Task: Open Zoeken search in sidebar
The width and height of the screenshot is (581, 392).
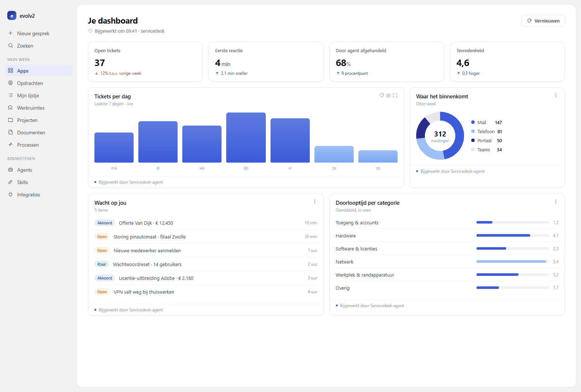Action: (38, 46)
